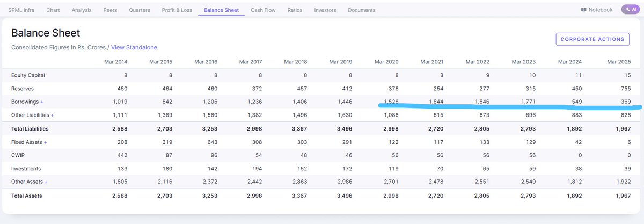644x224 pixels.
Task: Expand Other Assets breakdown
Action: [46, 182]
